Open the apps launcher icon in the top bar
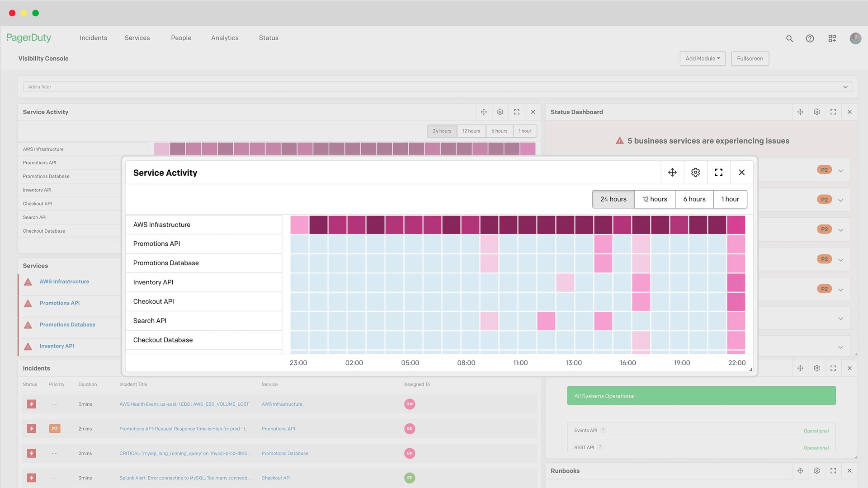 coord(832,38)
